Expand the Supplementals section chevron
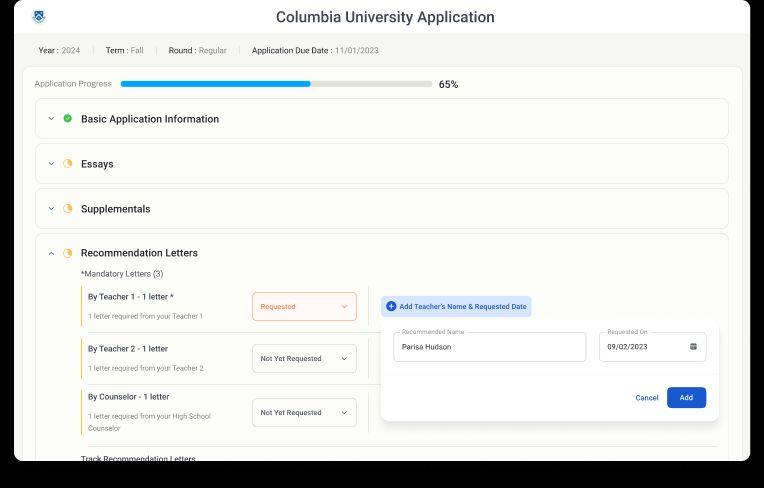This screenshot has width=764, height=488. [51, 208]
